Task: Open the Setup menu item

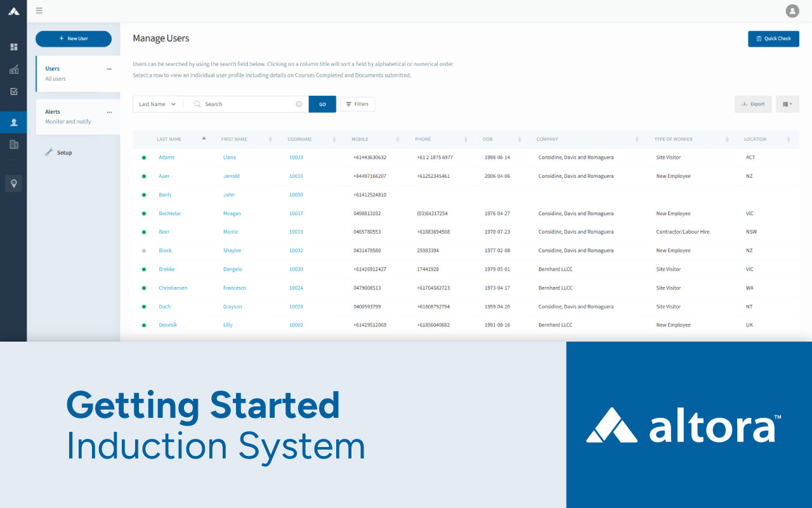Action: point(64,152)
